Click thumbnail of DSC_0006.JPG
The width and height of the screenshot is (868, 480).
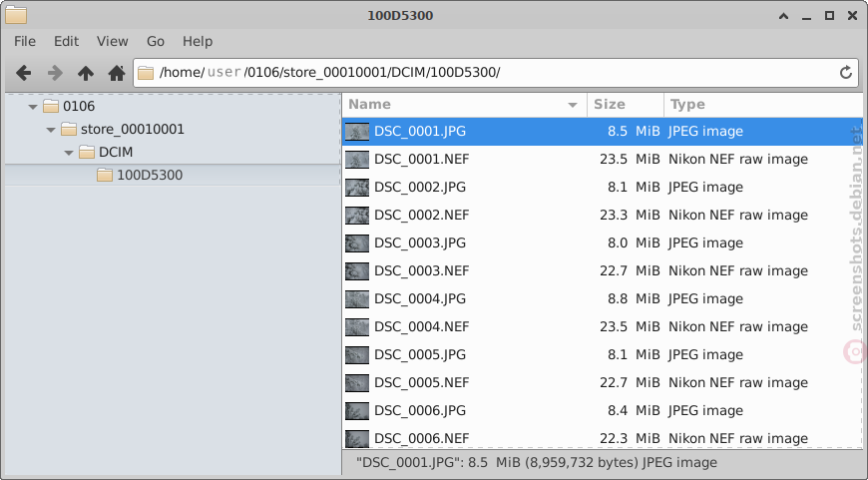(357, 411)
